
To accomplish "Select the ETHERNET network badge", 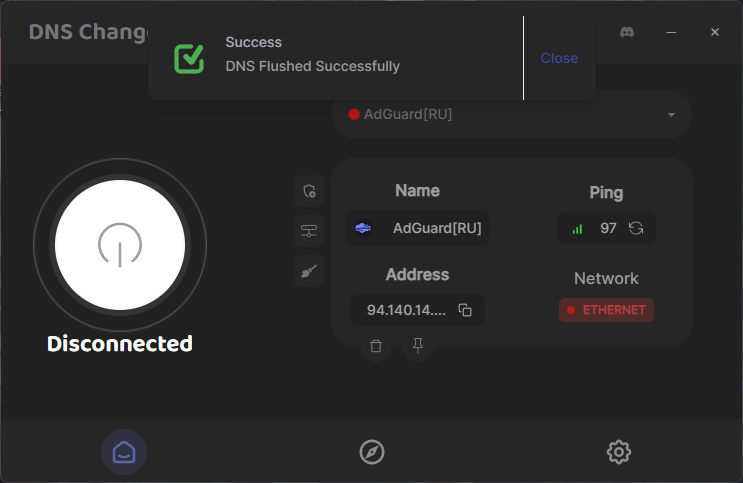I will tap(606, 310).
